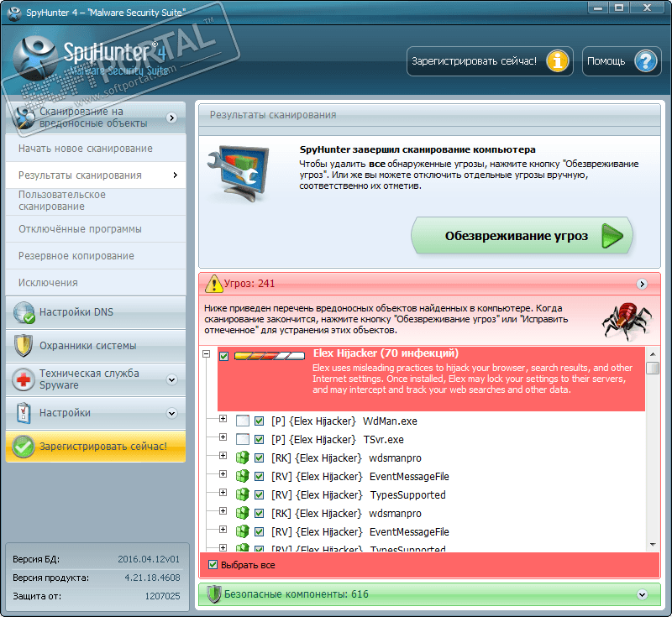Uncheck the second EventMessageFile checkbox
Viewport: 672px width, 617px height.
[259, 531]
